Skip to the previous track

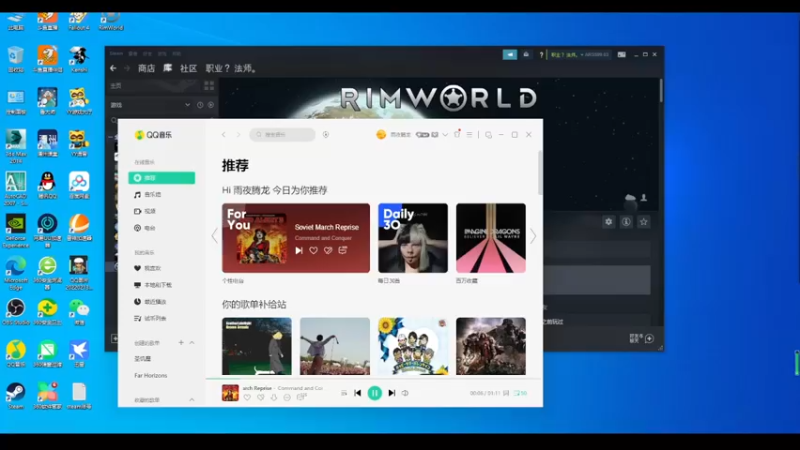358,393
